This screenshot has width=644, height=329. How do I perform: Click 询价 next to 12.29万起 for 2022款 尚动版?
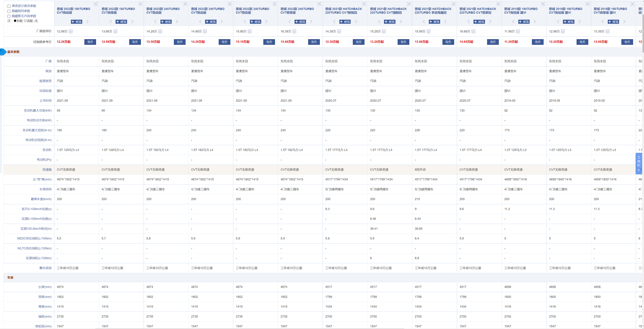pos(90,42)
